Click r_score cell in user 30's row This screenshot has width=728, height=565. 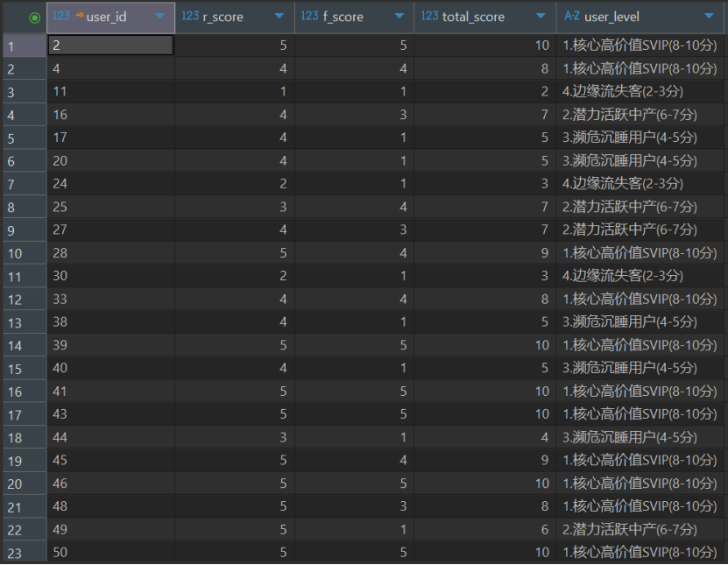pos(235,276)
